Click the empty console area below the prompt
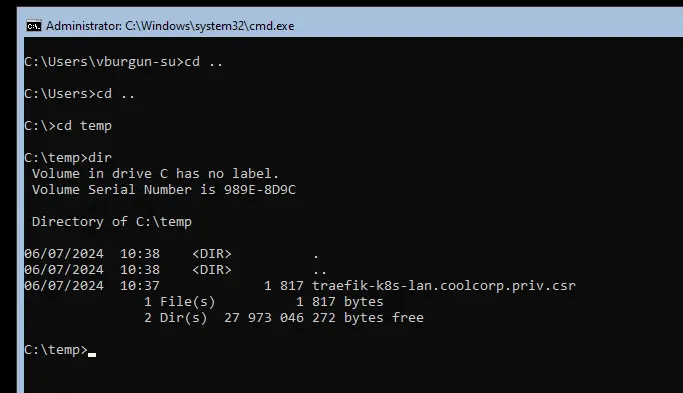Image resolution: width=683 pixels, height=393 pixels. [348, 375]
